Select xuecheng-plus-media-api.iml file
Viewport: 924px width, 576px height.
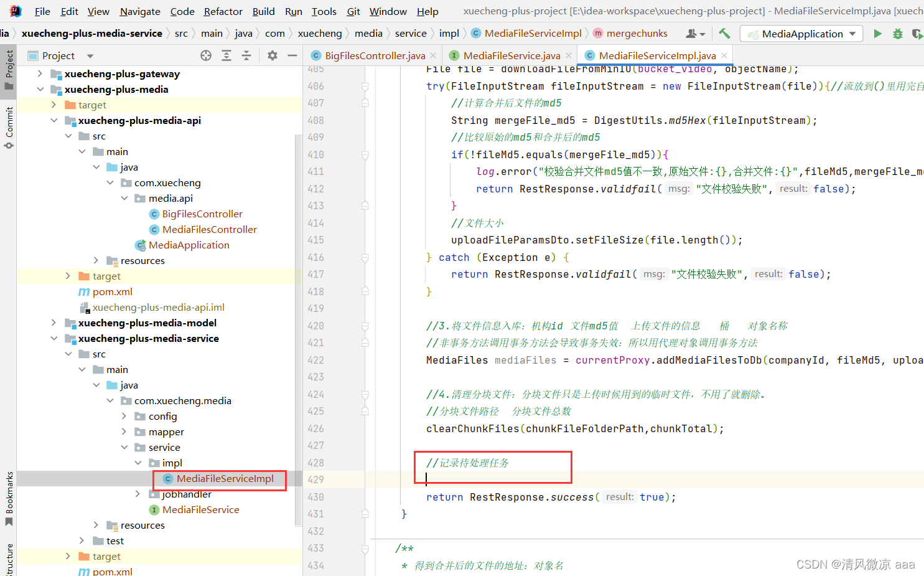pyautogui.click(x=159, y=307)
